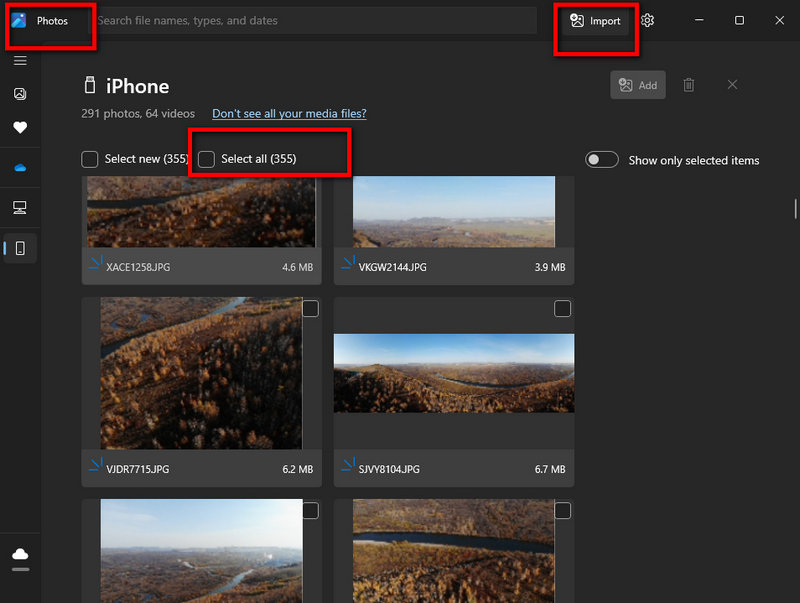This screenshot has width=800, height=603.
Task: Click the 6.7 MB file size label
Action: tap(550, 469)
